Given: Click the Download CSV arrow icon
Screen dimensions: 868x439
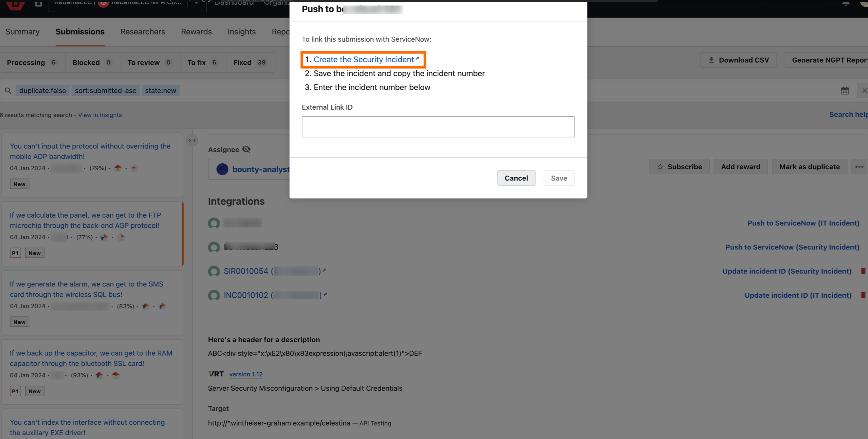Looking at the screenshot, I should [711, 60].
